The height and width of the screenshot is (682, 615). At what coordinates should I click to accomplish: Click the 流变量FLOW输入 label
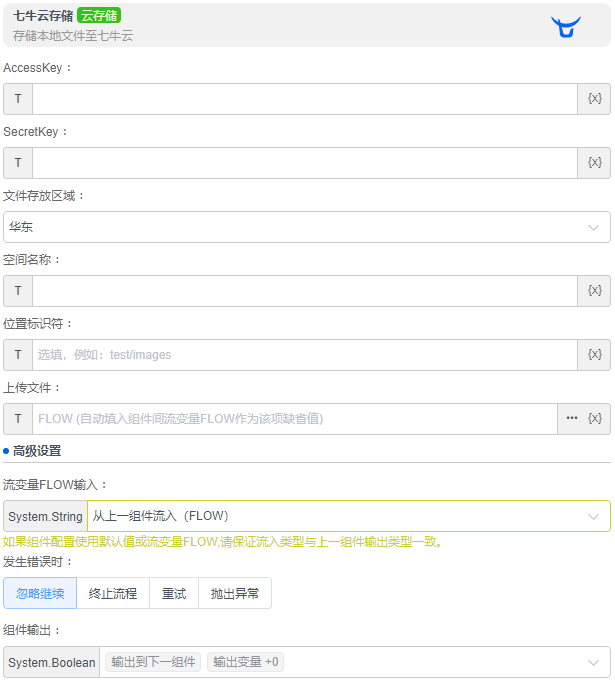click(55, 485)
